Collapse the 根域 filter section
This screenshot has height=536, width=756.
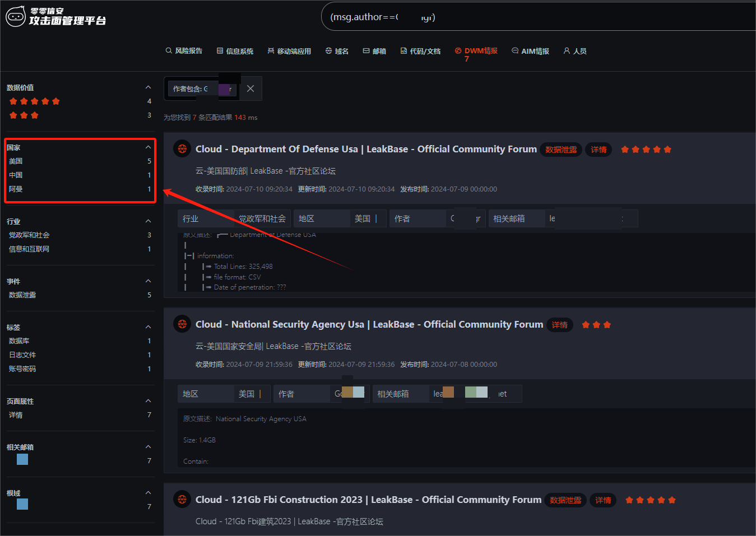[x=148, y=493]
